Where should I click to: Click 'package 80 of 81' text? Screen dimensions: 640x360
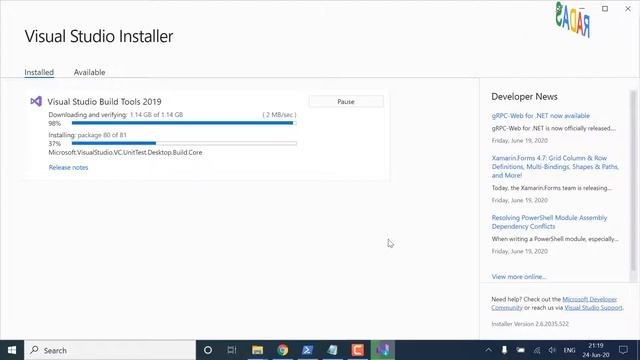102,135
